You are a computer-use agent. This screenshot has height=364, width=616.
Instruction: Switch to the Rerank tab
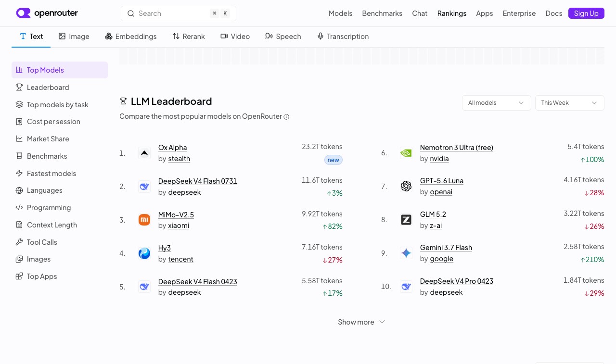[189, 37]
